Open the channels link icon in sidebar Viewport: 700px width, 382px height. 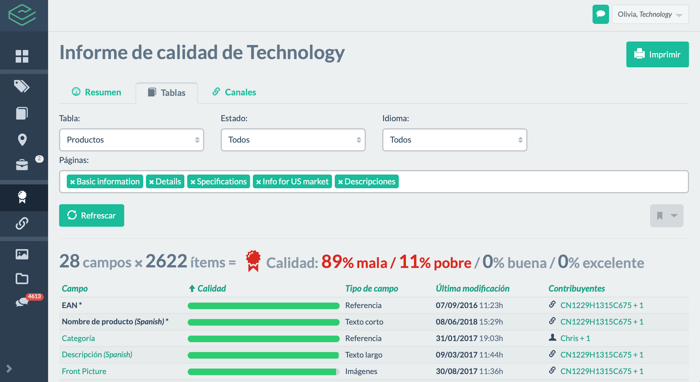22,223
